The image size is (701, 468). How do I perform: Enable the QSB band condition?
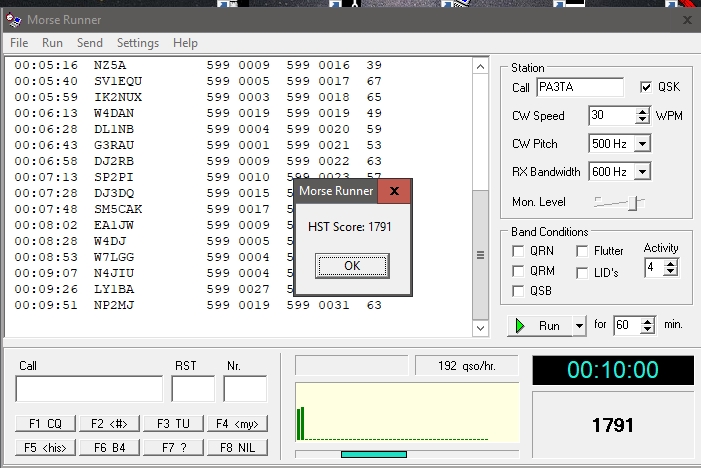point(518,291)
